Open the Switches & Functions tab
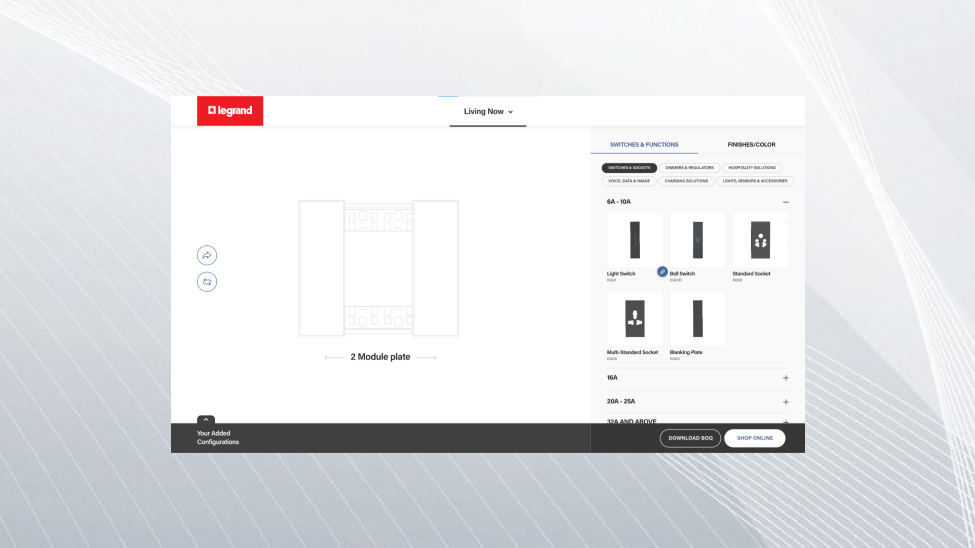Viewport: 975px width, 548px height. (x=644, y=145)
